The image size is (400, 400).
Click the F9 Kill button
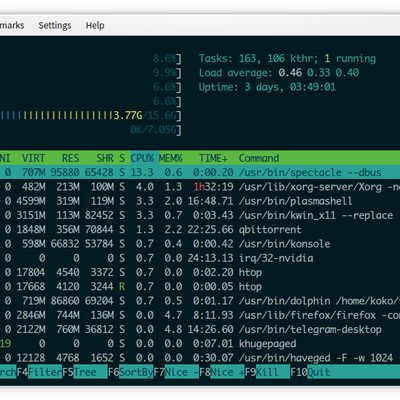pyautogui.click(x=267, y=372)
